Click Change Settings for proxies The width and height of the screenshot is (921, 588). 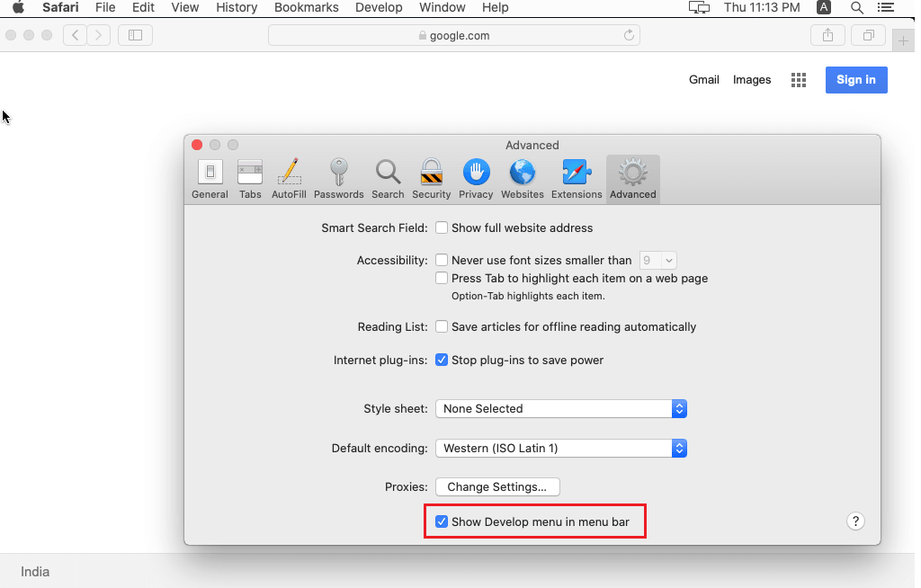[497, 487]
